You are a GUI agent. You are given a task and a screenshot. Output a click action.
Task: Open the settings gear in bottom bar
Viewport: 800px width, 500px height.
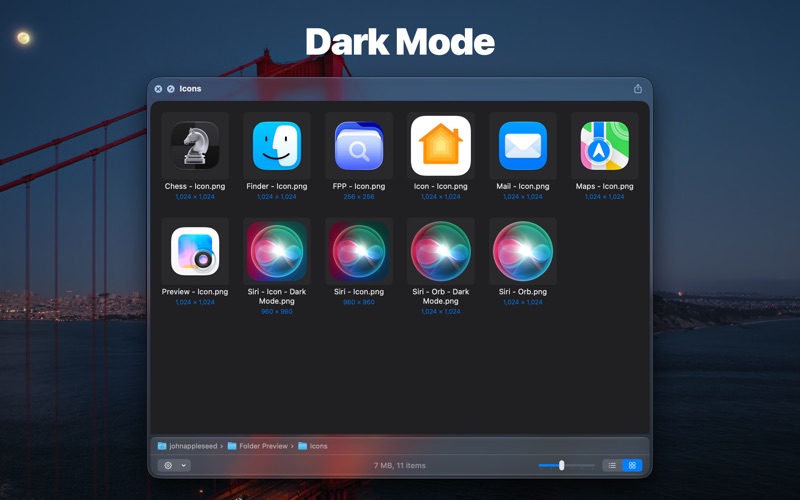(168, 465)
